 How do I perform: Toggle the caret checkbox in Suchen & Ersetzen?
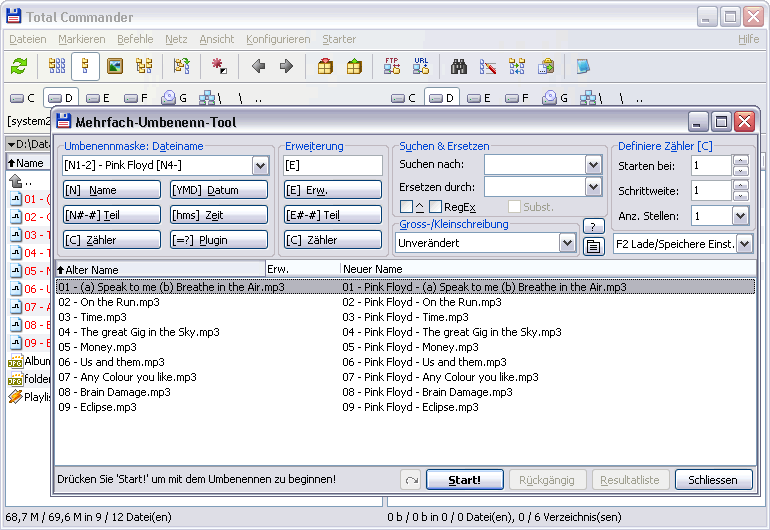[406, 207]
